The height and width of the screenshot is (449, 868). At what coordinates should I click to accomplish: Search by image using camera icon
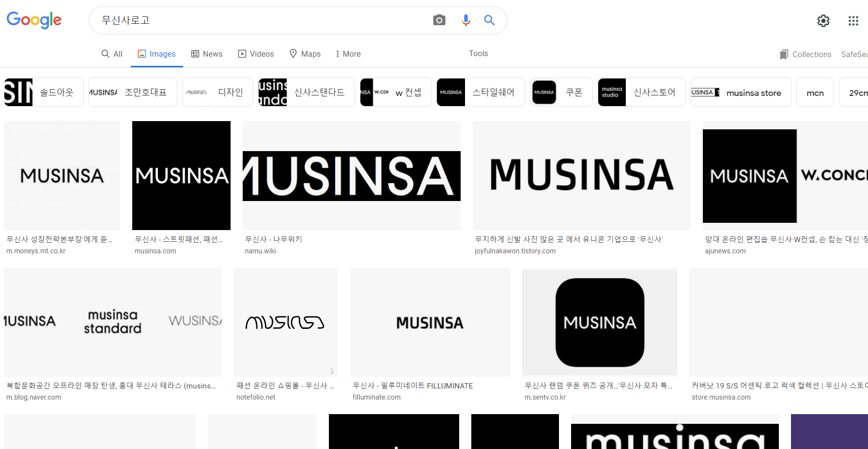[439, 20]
